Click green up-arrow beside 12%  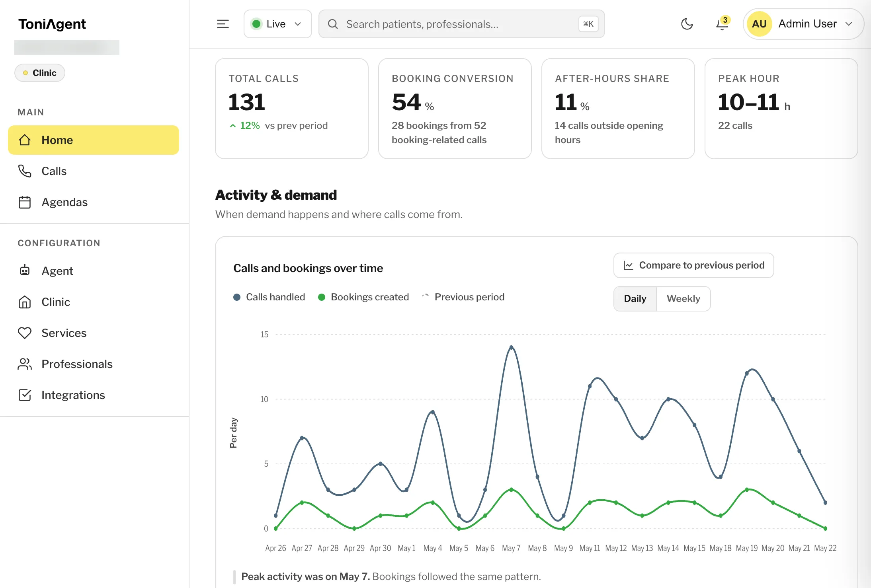233,126
